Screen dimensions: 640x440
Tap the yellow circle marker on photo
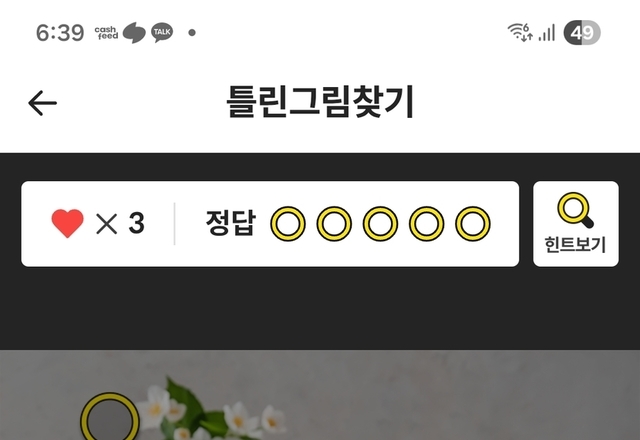(x=110, y=418)
